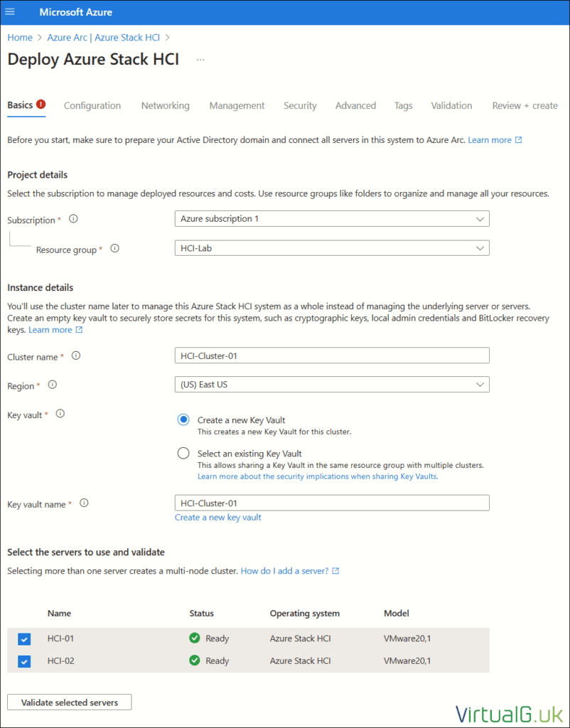Screen dimensions: 570x728
Task: Open the Region dropdown
Action: (x=332, y=385)
